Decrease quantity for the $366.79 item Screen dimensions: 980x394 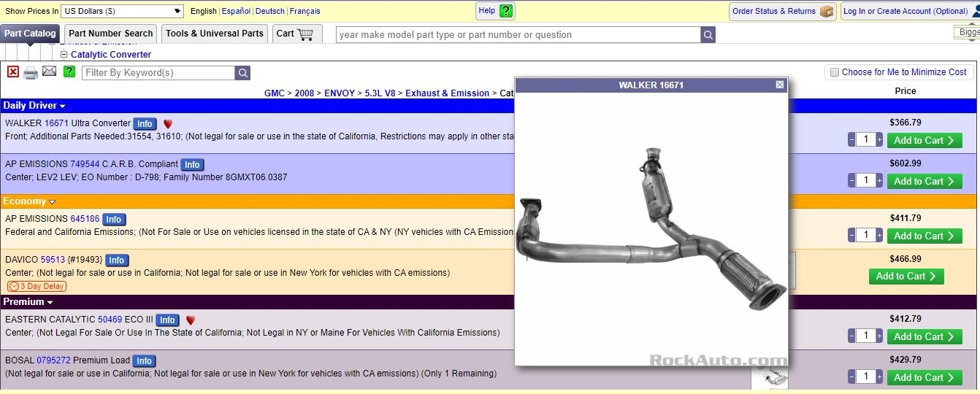point(851,140)
